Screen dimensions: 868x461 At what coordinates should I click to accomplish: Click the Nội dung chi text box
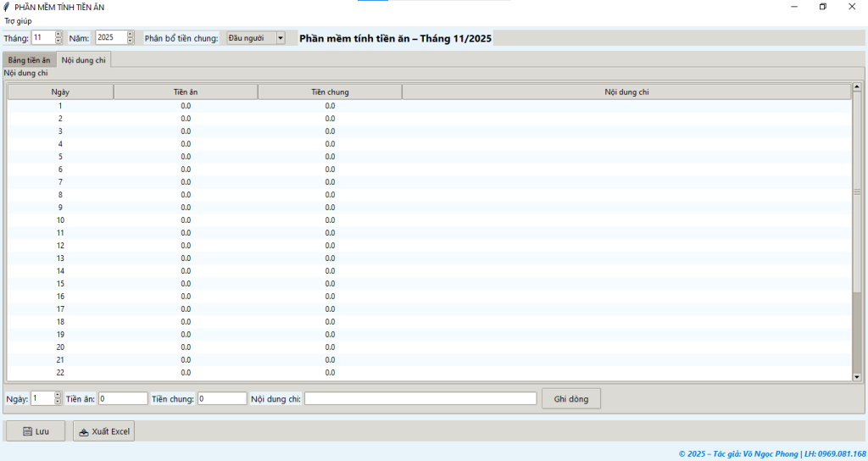[420, 398]
